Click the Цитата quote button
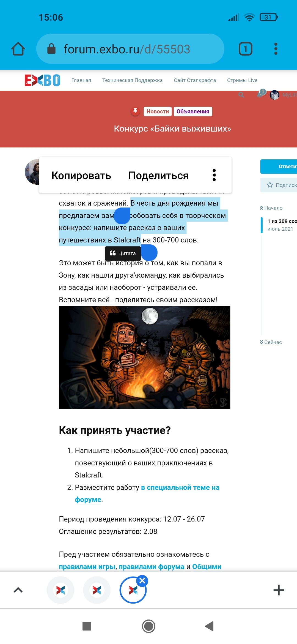 click(x=123, y=253)
